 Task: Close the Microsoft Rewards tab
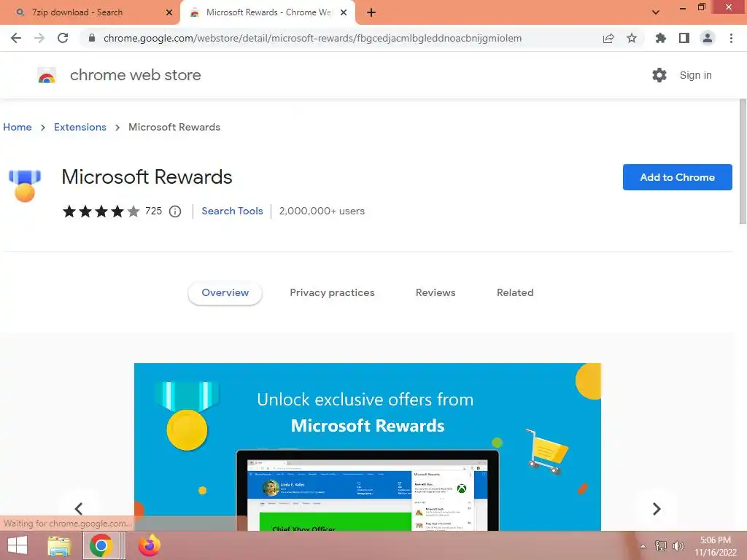click(x=344, y=12)
